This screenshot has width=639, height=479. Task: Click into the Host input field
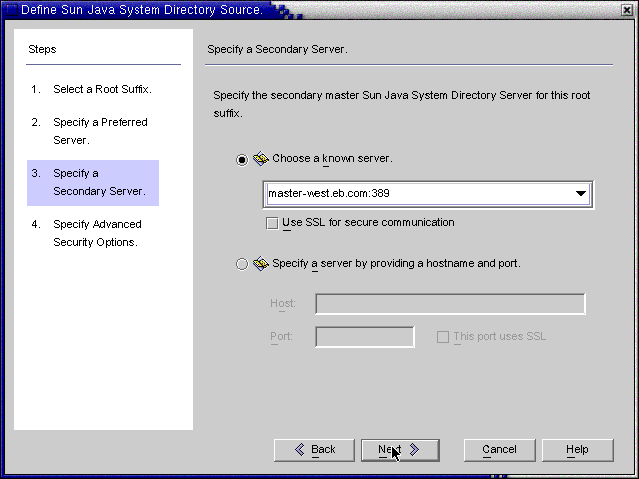450,304
